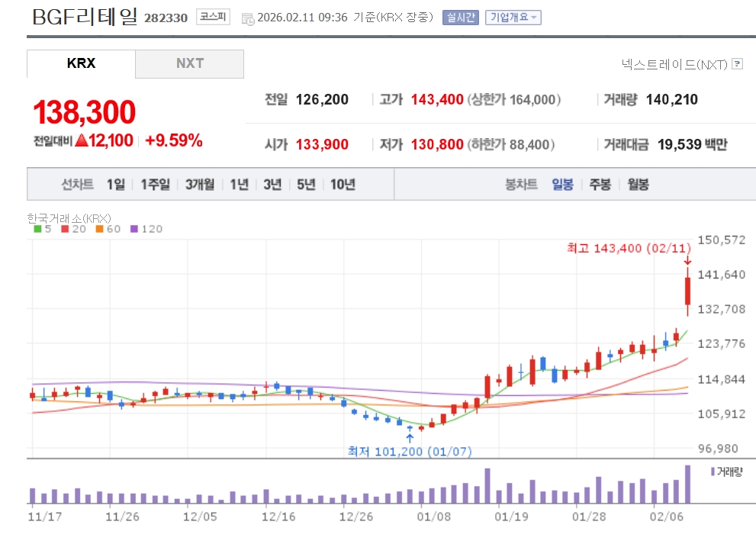This screenshot has width=756, height=541.
Task: Click the 최저 101,200 (01/07) low marker
Action: pyautogui.click(x=410, y=452)
